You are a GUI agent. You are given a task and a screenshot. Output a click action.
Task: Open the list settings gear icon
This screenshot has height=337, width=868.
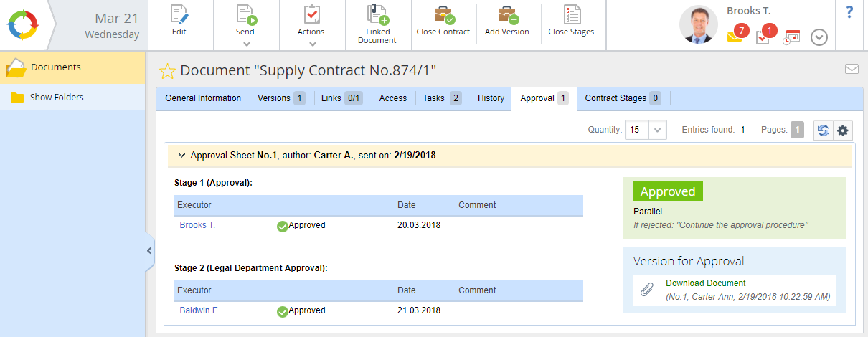(843, 130)
